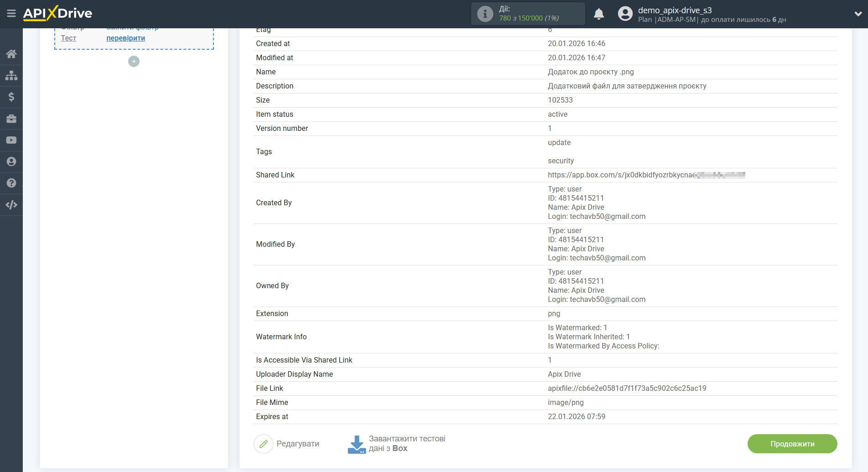
Task: Click 'Завантажити тестові дані з Box'
Action: (x=397, y=444)
